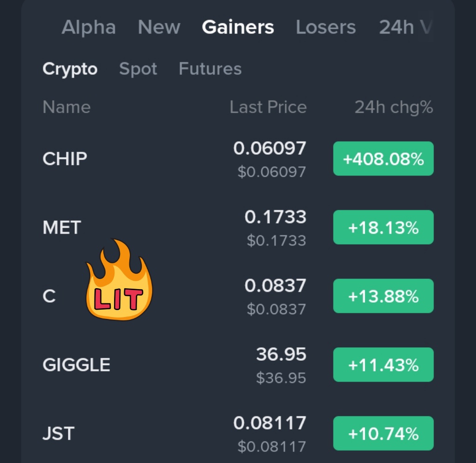Click MET's +18.13% change badge
Image resolution: width=476 pixels, height=463 pixels.
[383, 228]
